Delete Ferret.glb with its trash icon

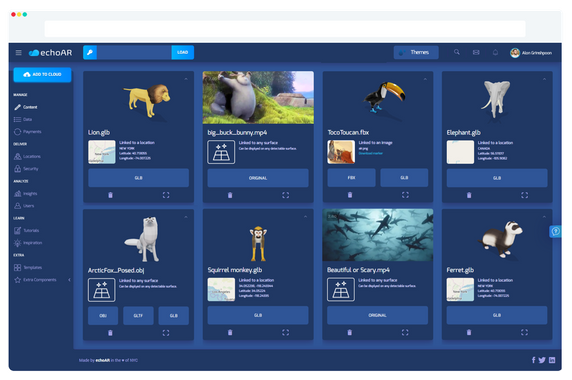click(469, 332)
